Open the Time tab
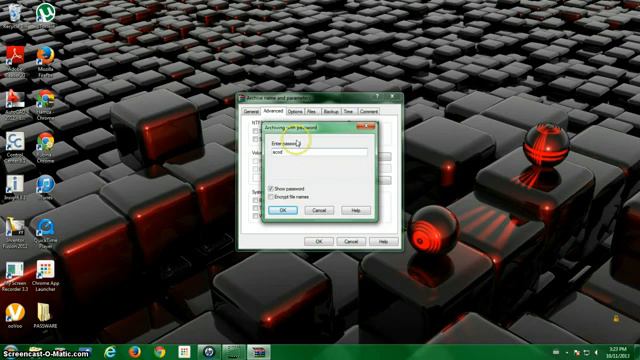This screenshot has height=360, width=640. coord(348,111)
